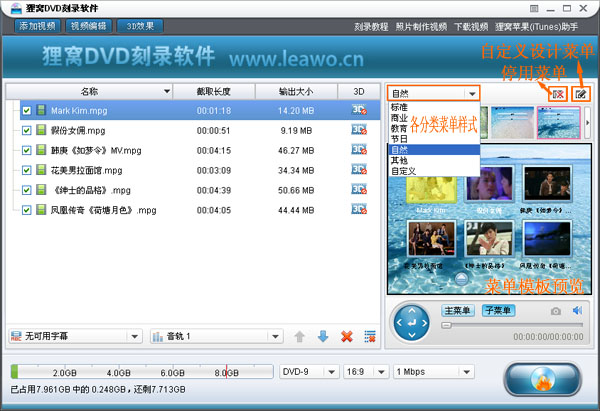Image resolution: width=600 pixels, height=411 pixels.
Task: Toggle 3D icon for 花美男拉面馆.mpg
Action: tap(359, 170)
